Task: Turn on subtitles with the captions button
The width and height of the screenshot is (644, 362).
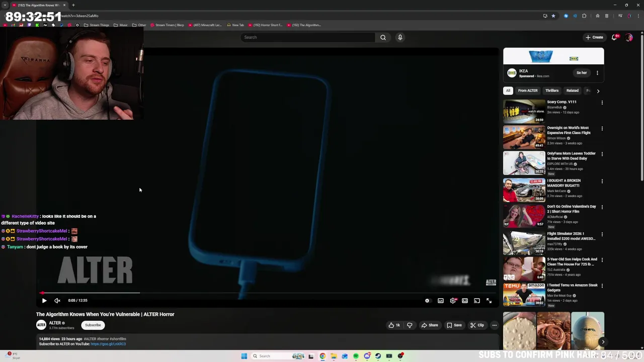Action: click(441, 301)
